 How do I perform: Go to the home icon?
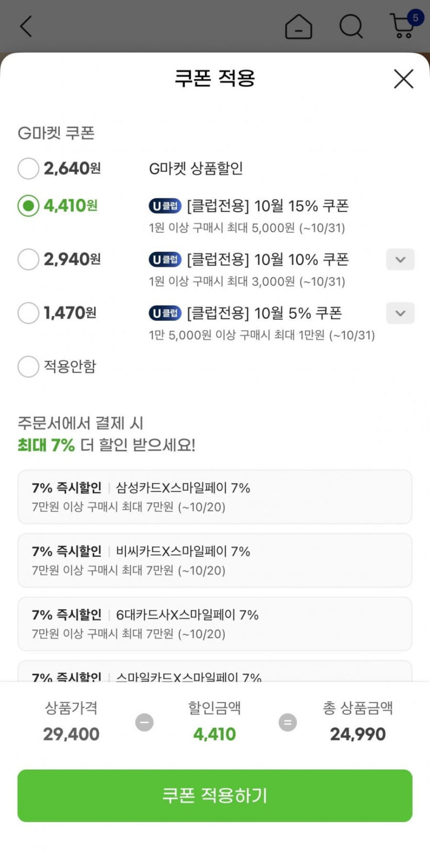(x=298, y=26)
